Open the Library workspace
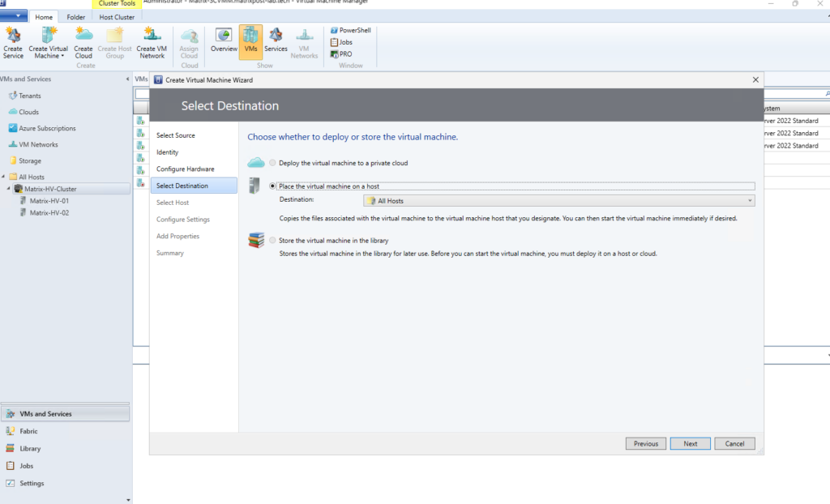Viewport: 830px width, 504px height. coord(30,448)
